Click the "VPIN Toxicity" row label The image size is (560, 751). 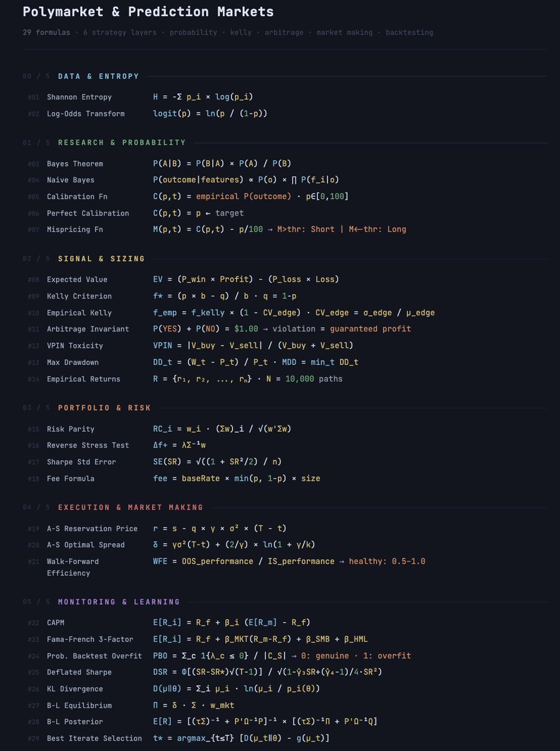[x=75, y=345]
